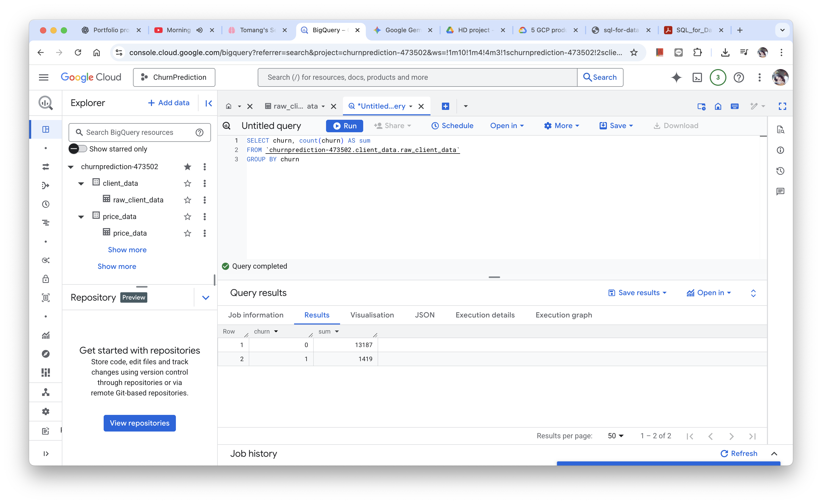The width and height of the screenshot is (822, 504).
Task: Refresh the Job history
Action: 739,453
